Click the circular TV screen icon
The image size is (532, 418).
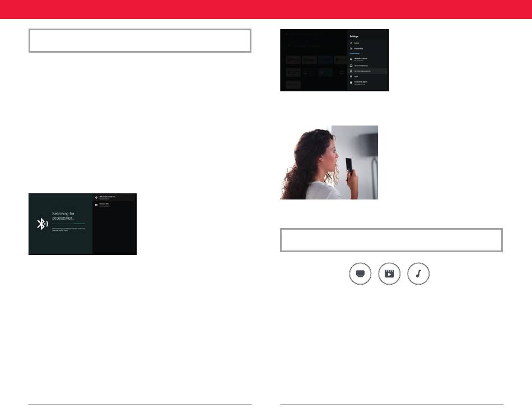[x=360, y=275]
